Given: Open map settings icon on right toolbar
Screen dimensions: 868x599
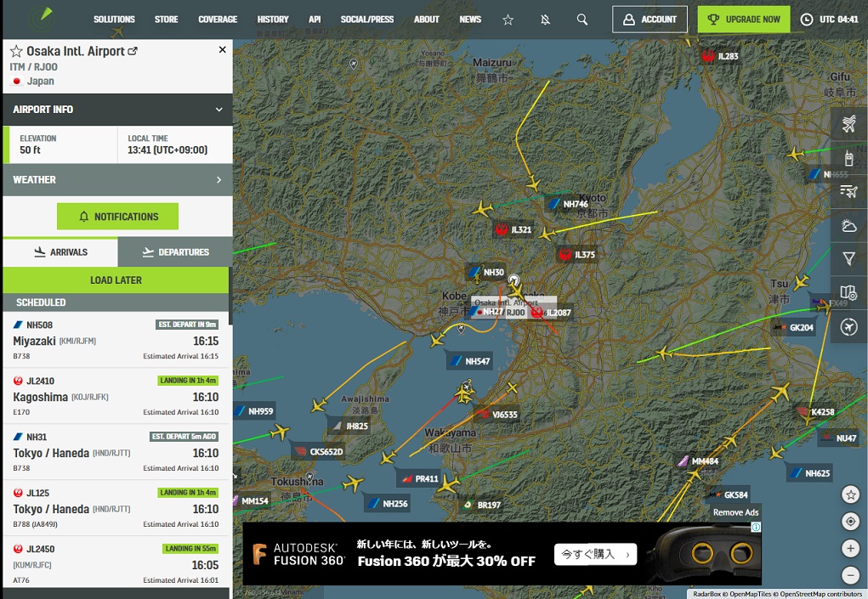Looking at the screenshot, I should [848, 292].
